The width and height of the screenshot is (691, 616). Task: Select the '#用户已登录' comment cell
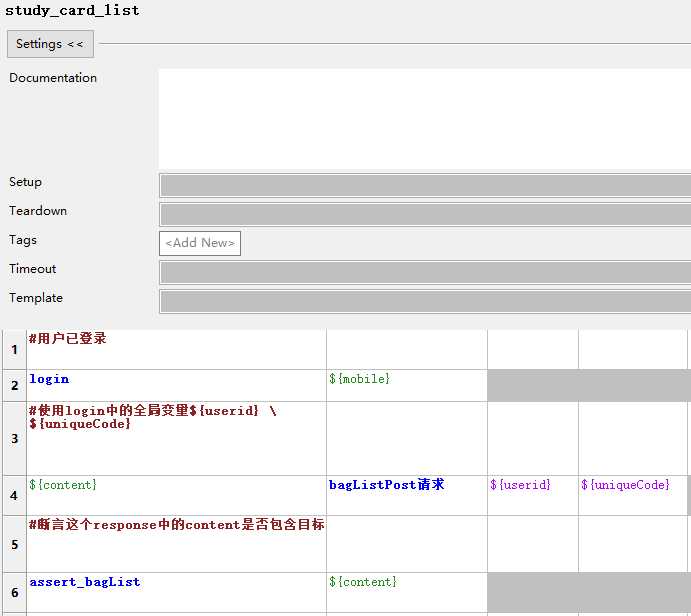tap(176, 350)
